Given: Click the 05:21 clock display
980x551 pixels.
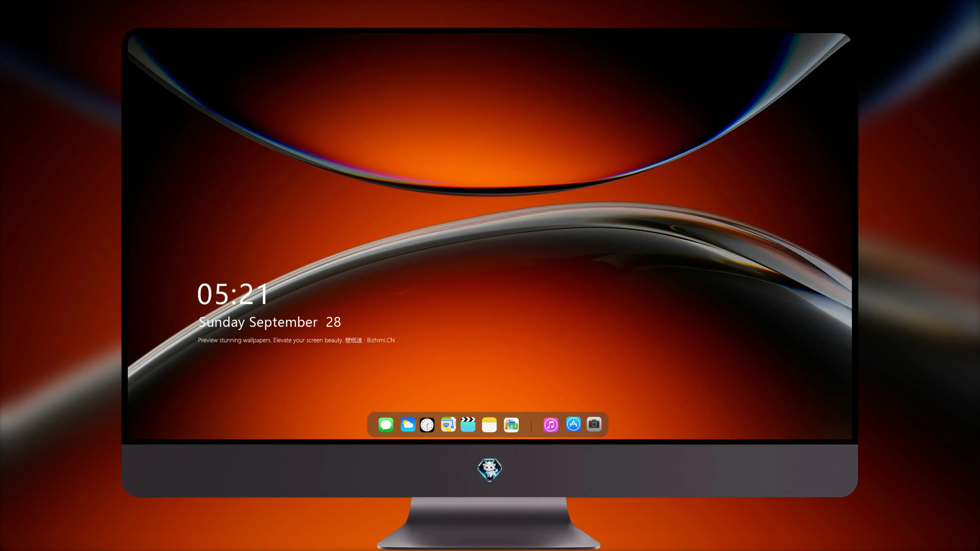Looking at the screenshot, I should coord(232,294).
